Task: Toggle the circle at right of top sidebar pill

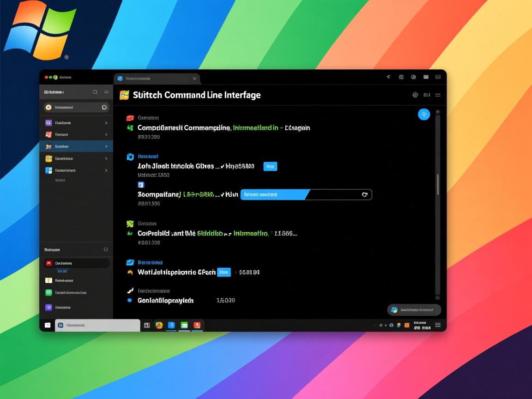Action: pos(104,107)
